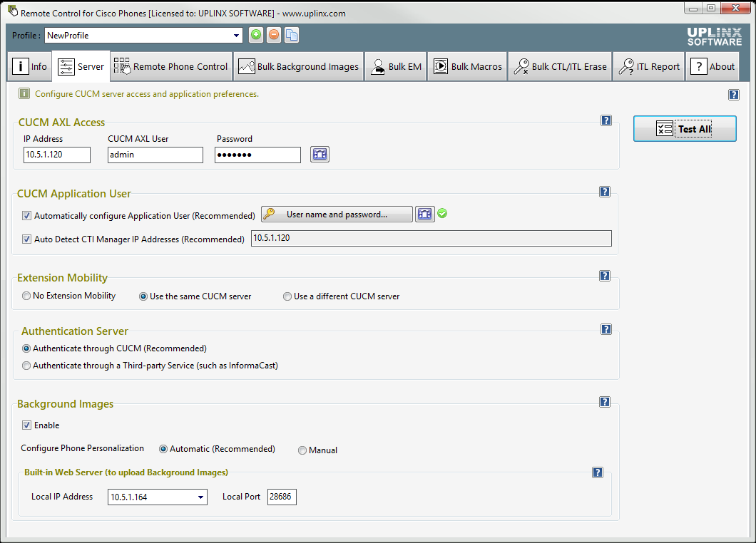Click the application icon in the title bar

(x=13, y=11)
